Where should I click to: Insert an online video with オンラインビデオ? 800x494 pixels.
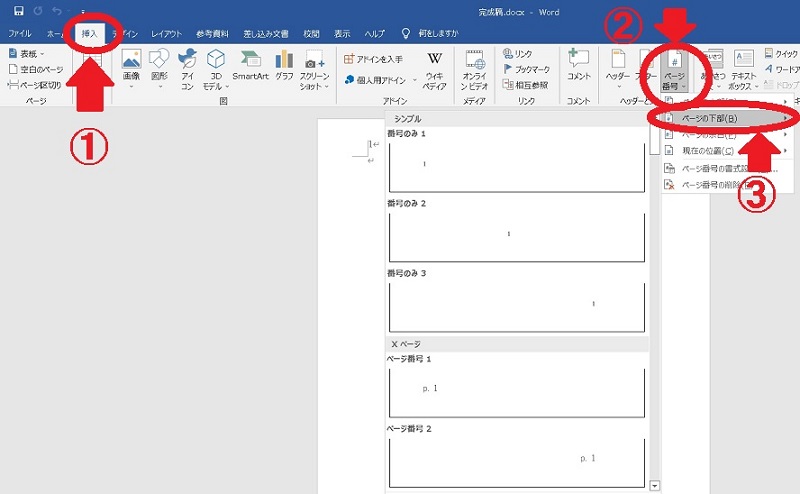[474, 70]
